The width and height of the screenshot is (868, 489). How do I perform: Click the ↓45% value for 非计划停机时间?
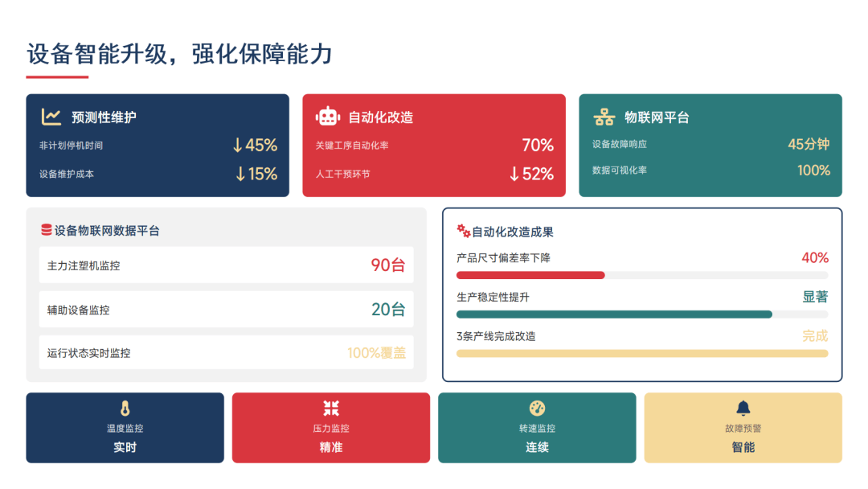(x=255, y=146)
